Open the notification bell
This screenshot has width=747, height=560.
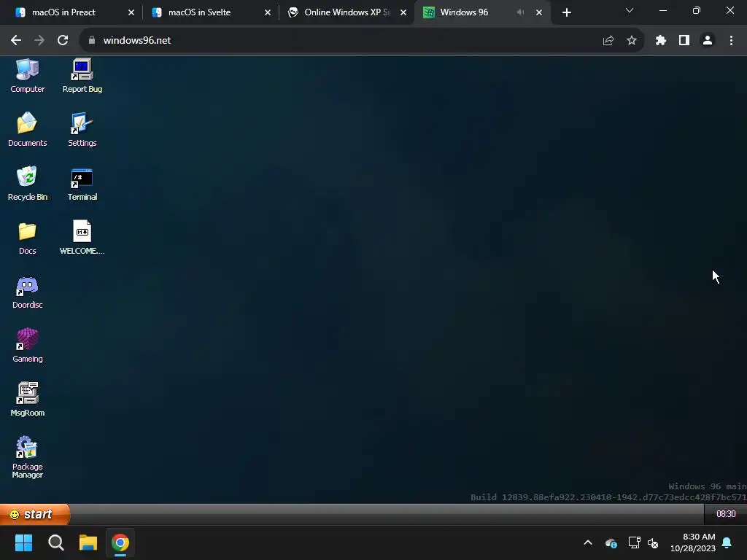click(727, 542)
